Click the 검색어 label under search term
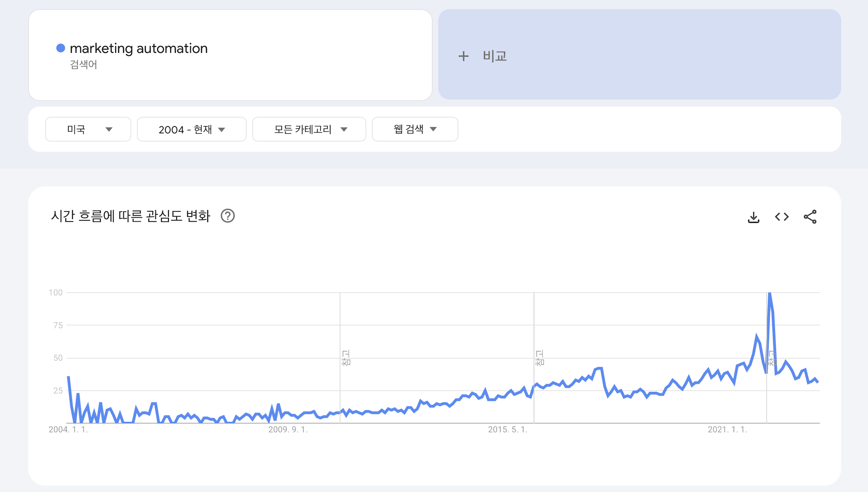Screen dimensions: 868x492 tap(83, 65)
